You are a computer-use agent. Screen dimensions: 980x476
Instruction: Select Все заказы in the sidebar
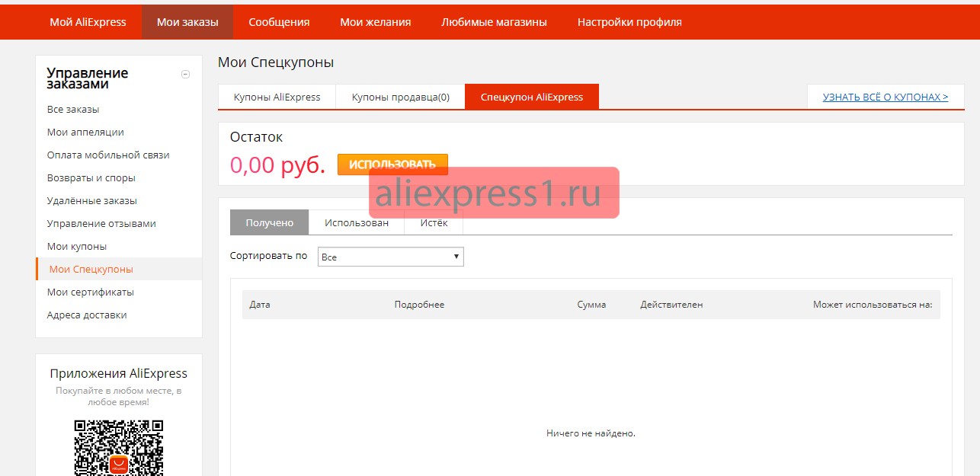tap(73, 110)
